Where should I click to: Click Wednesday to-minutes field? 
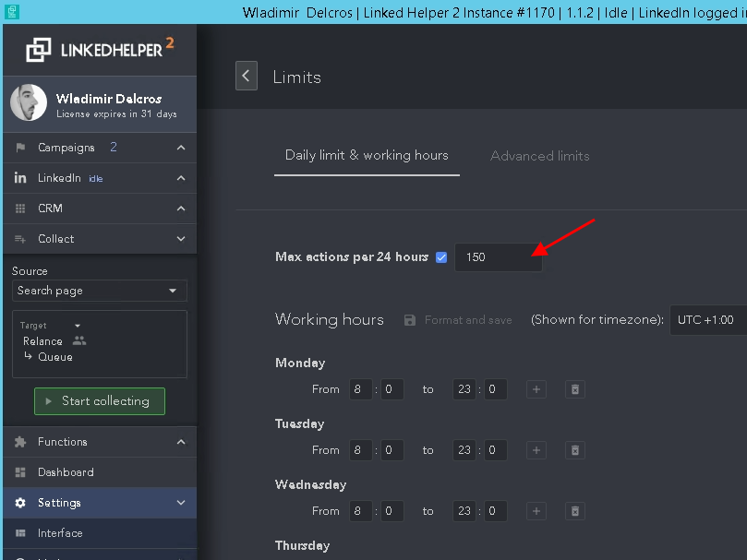click(x=496, y=511)
